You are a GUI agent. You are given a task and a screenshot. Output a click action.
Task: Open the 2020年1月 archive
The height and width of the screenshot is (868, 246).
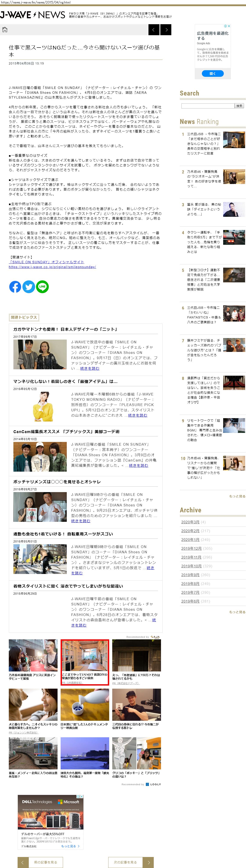point(190,539)
